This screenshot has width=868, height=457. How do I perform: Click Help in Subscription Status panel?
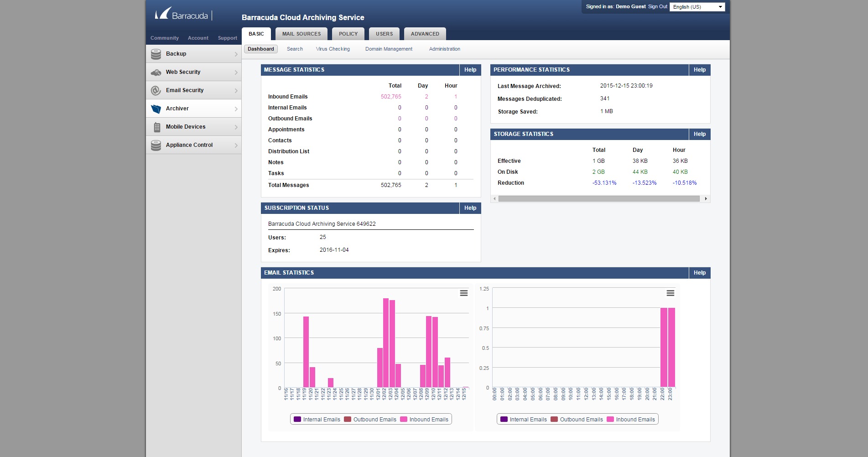(x=470, y=208)
